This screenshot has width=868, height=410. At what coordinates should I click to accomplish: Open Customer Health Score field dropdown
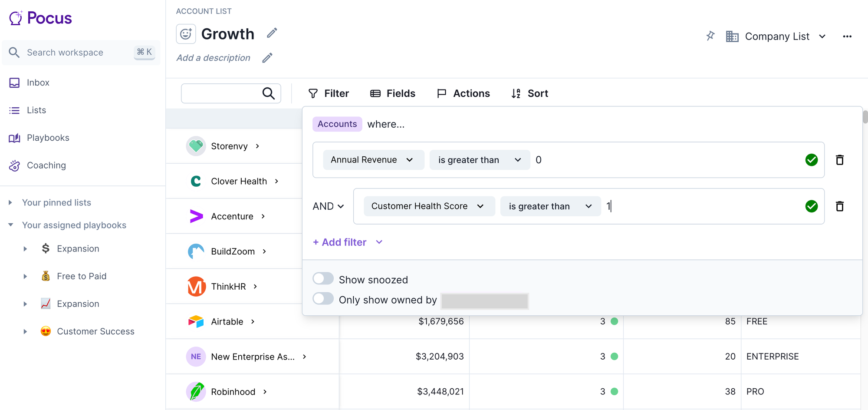point(429,206)
